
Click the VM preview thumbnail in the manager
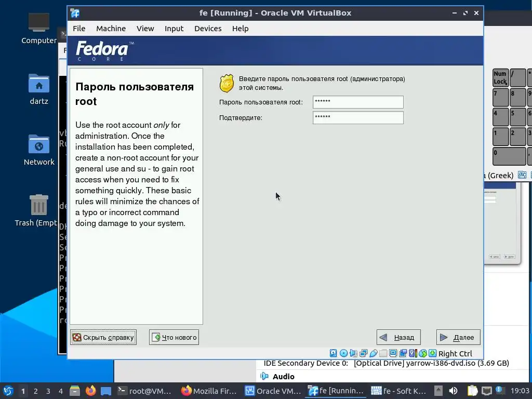(501, 224)
